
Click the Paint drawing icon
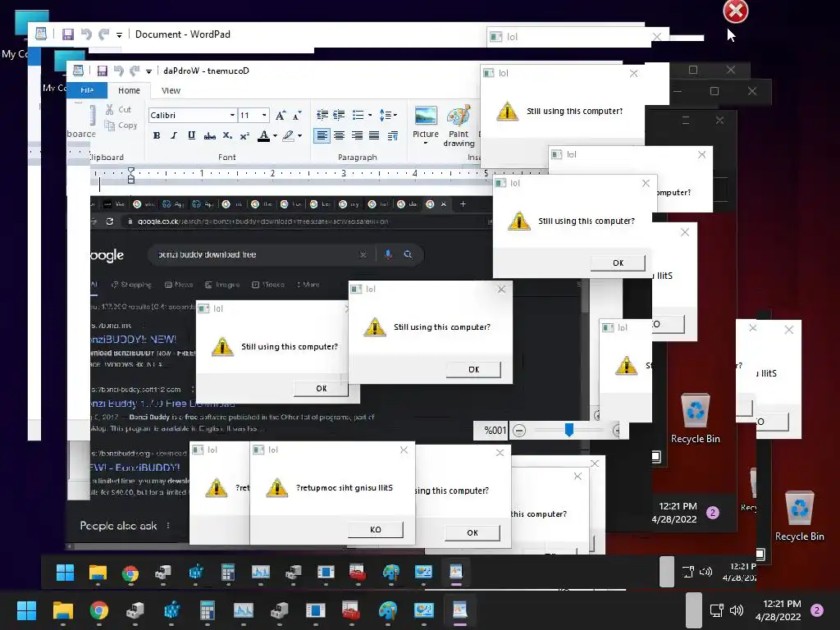[459, 116]
